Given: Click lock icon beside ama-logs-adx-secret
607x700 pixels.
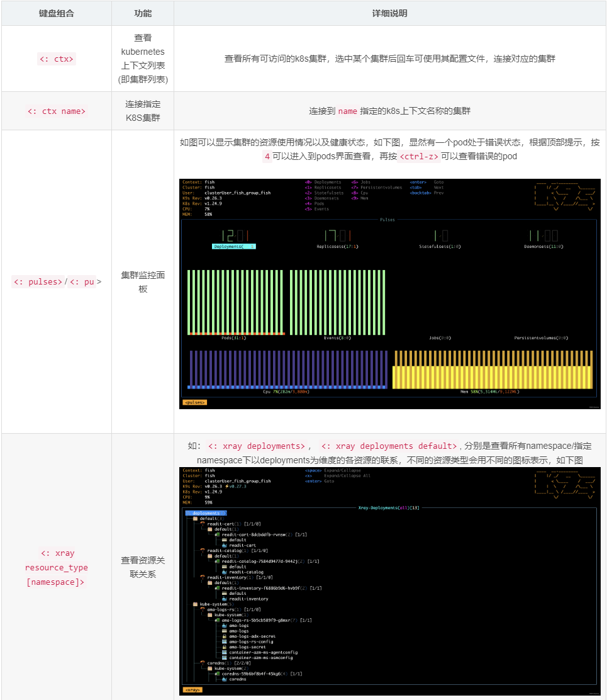Looking at the screenshot, I should point(225,636).
